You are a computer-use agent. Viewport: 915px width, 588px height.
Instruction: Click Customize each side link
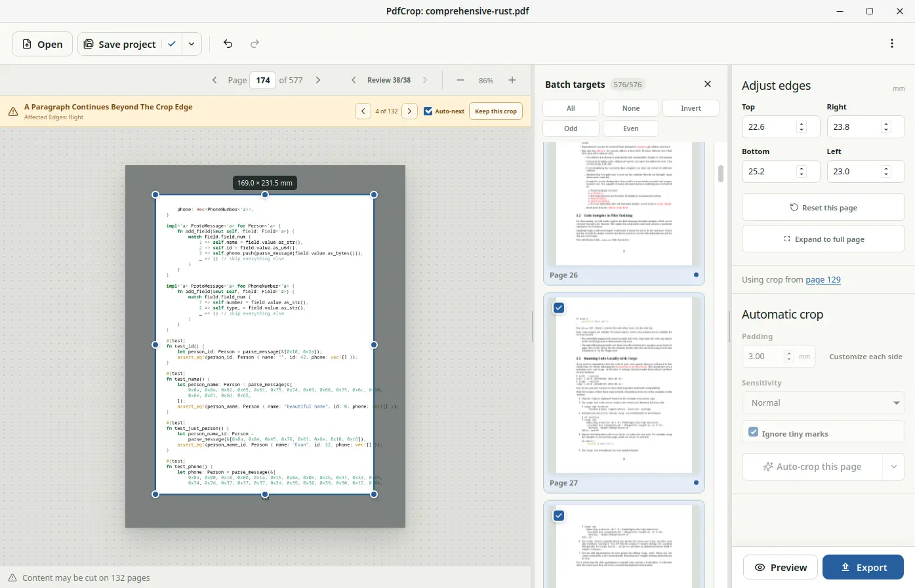click(x=866, y=357)
